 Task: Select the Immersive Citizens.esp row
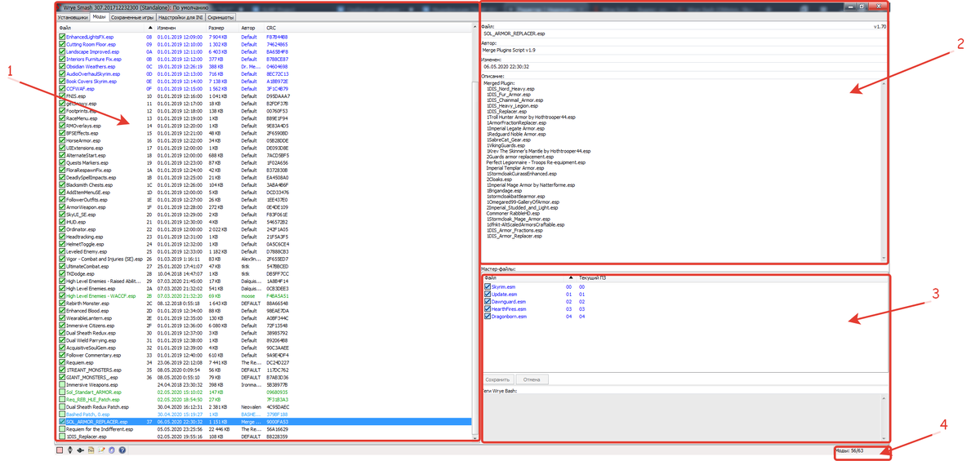(265, 326)
